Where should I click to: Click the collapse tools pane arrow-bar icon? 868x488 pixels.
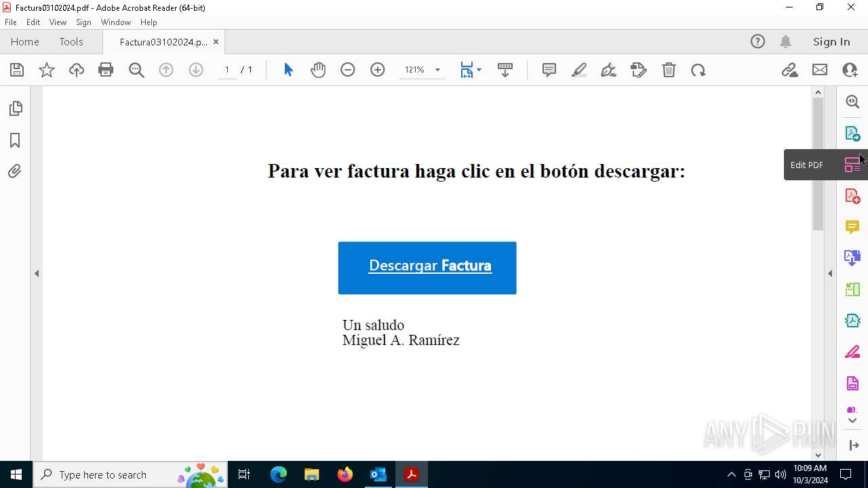(x=854, y=445)
